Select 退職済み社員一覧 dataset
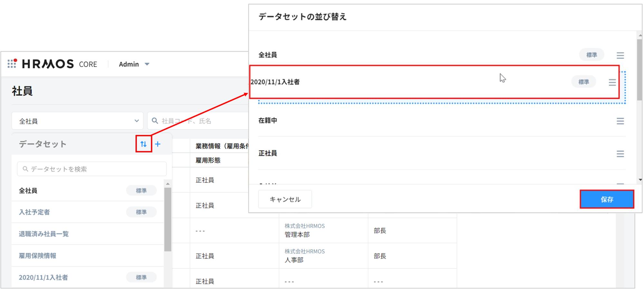Viewport: 644px width, 290px height. pyautogui.click(x=44, y=234)
